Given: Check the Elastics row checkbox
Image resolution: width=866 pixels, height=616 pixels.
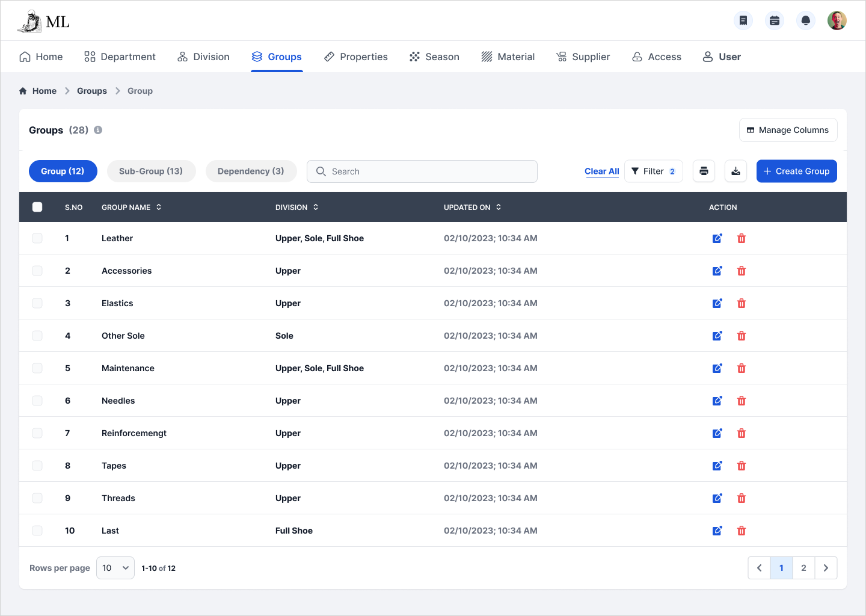Looking at the screenshot, I should point(37,303).
